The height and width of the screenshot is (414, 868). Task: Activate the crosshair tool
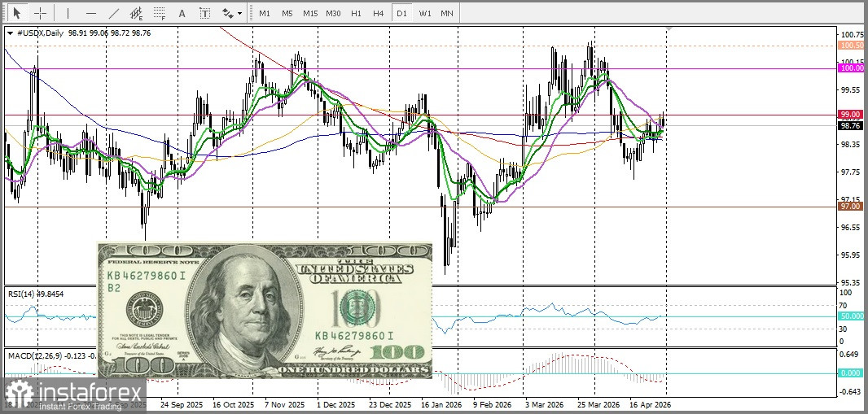41,12
